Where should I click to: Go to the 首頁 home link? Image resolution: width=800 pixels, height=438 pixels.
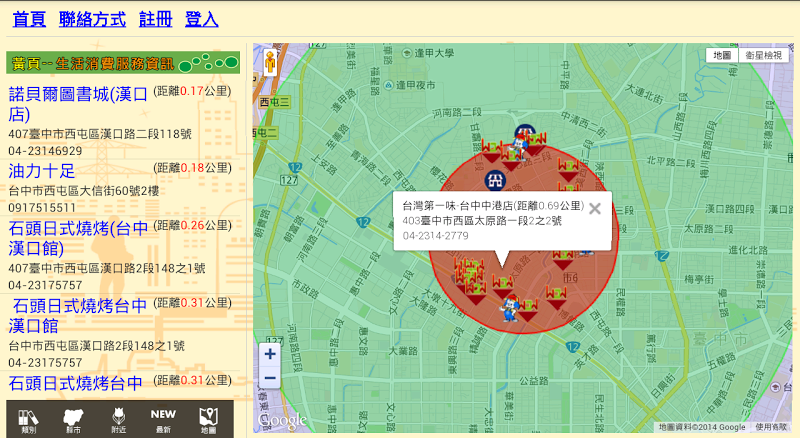click(29, 19)
